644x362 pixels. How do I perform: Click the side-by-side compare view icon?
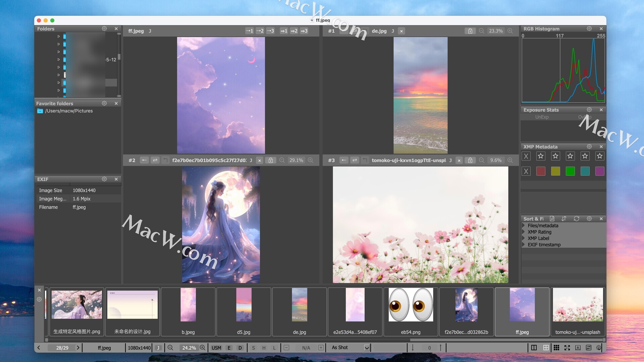[x=534, y=348]
